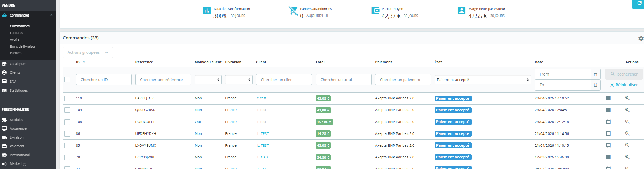This screenshot has width=644, height=169.
Task: Tick the select-all orders checkbox
Action: (67, 80)
